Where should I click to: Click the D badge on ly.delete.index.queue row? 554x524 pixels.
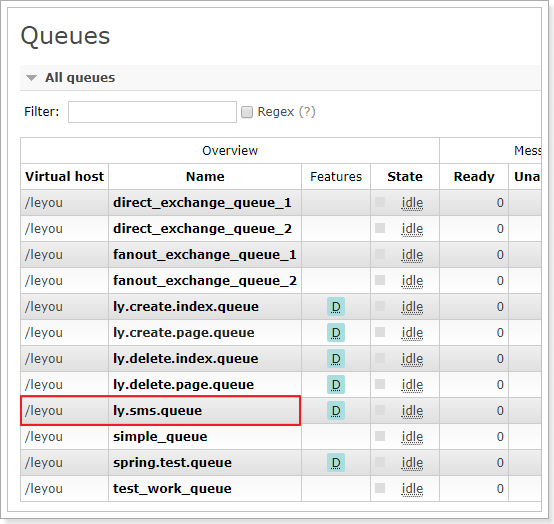click(x=336, y=359)
